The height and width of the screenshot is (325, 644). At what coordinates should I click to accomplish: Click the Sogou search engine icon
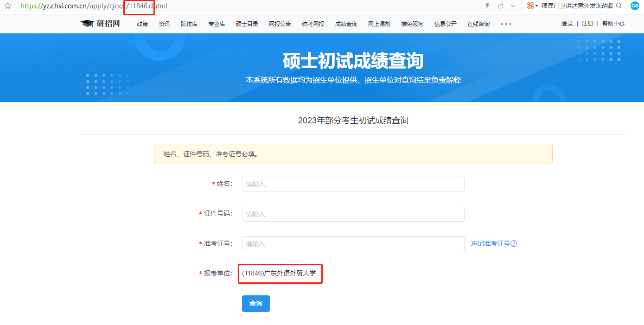[530, 6]
